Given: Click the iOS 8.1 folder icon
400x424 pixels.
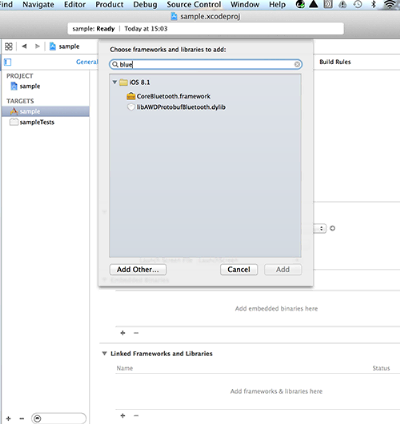Looking at the screenshot, I should click(124, 82).
